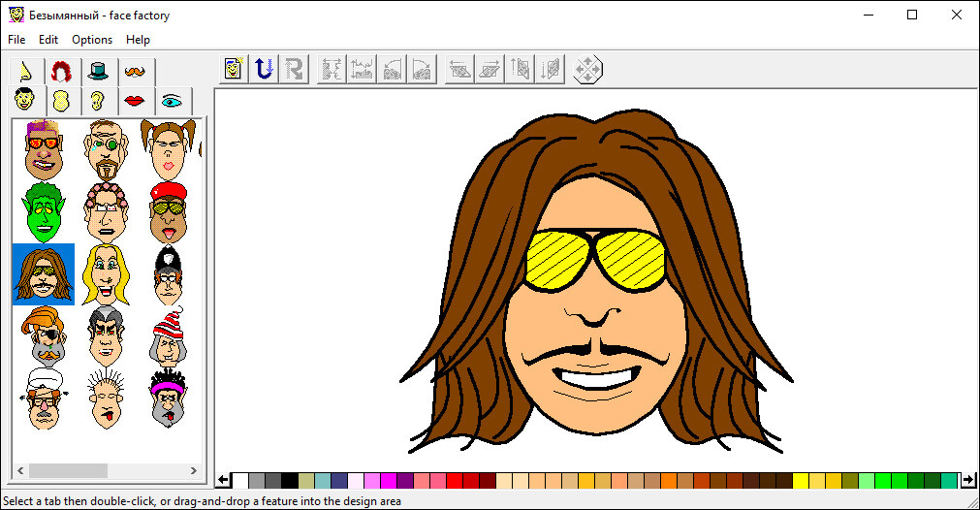Open the top hat tab
This screenshot has width=980, height=510.
click(98, 71)
